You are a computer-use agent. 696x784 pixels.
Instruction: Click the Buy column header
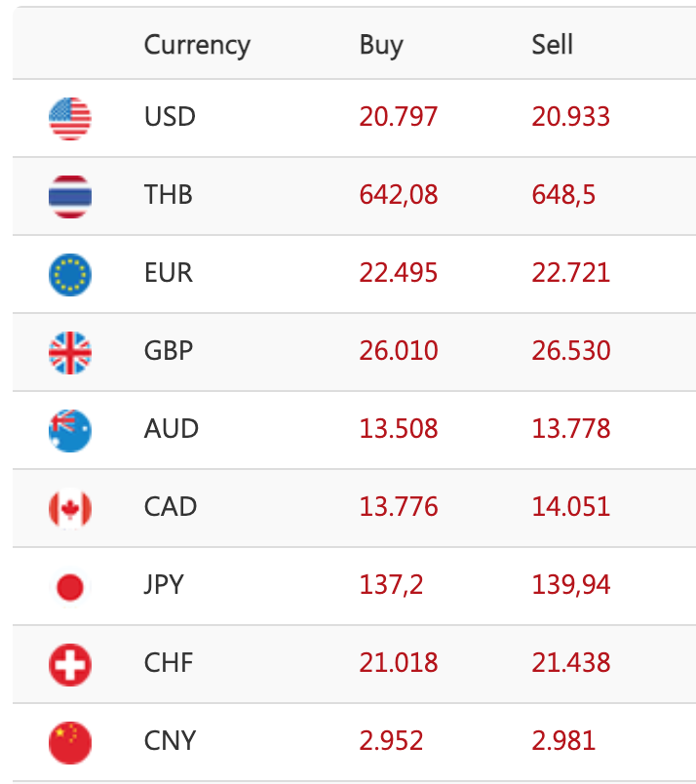(381, 46)
